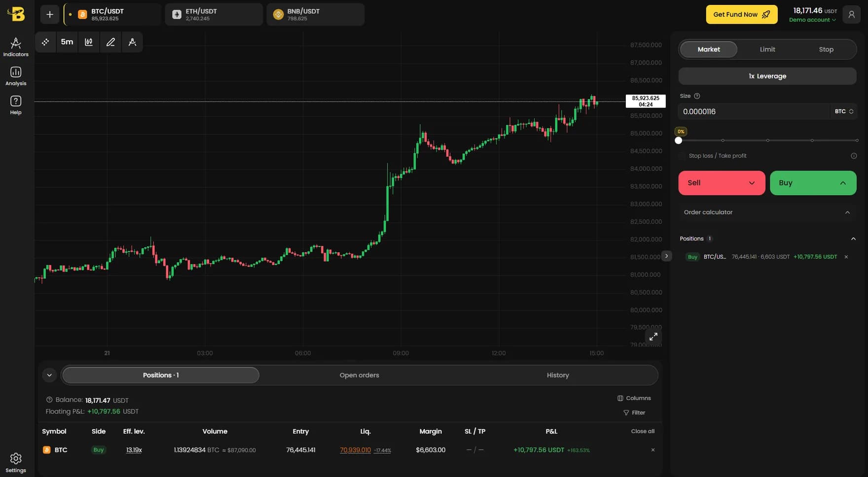Switch to the Market order tab
The image size is (868, 477).
709,49
